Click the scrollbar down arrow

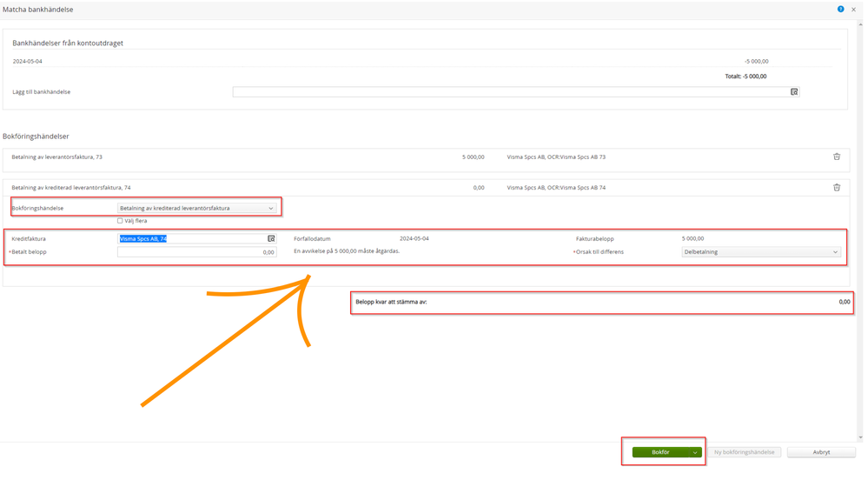pos(860,437)
